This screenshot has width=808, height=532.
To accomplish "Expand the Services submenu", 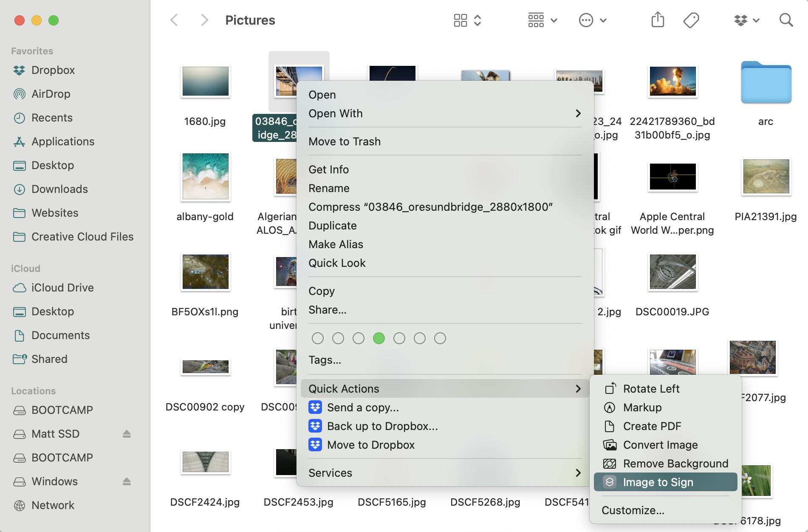I will [x=445, y=473].
